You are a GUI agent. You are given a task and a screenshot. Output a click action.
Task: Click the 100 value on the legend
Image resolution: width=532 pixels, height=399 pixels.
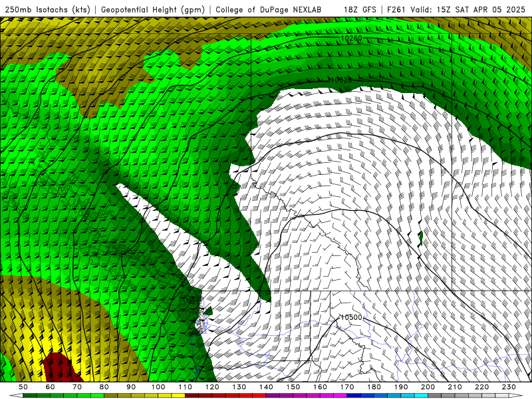158,387
